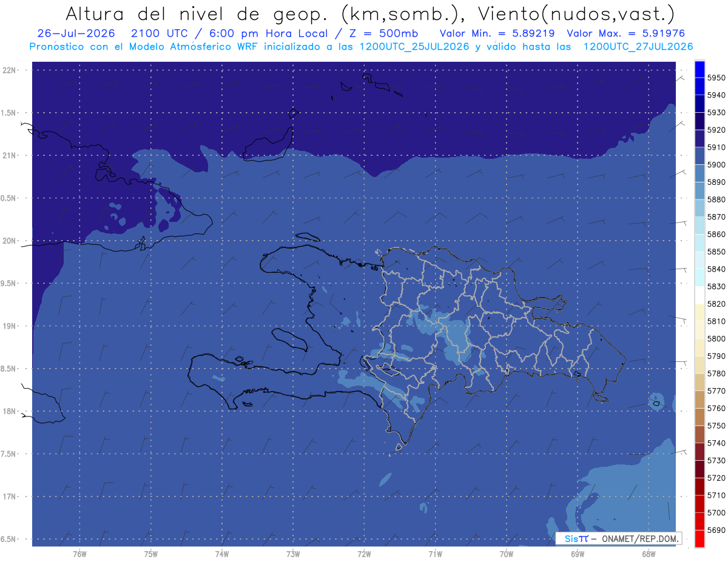Click the latitude label "0.5N"
This screenshot has width=728, height=562.
coord(9,198)
